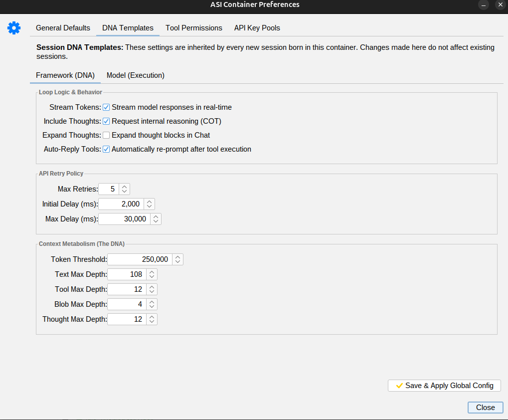Select the General Defaults tab

pos(63,28)
